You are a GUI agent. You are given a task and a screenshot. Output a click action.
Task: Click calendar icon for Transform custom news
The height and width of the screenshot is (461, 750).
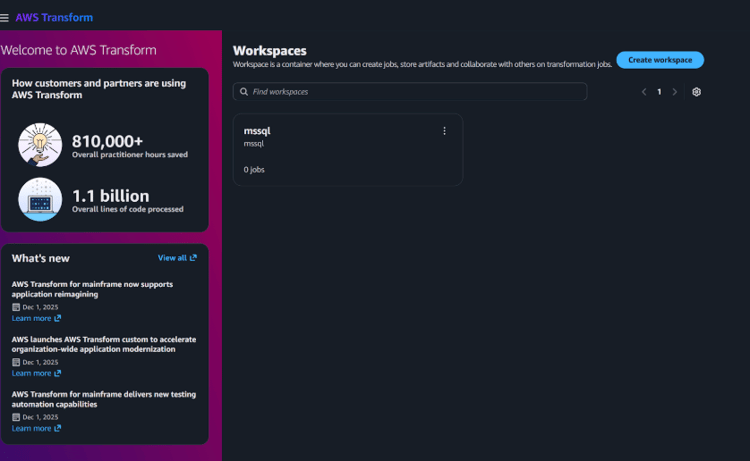(x=16, y=362)
